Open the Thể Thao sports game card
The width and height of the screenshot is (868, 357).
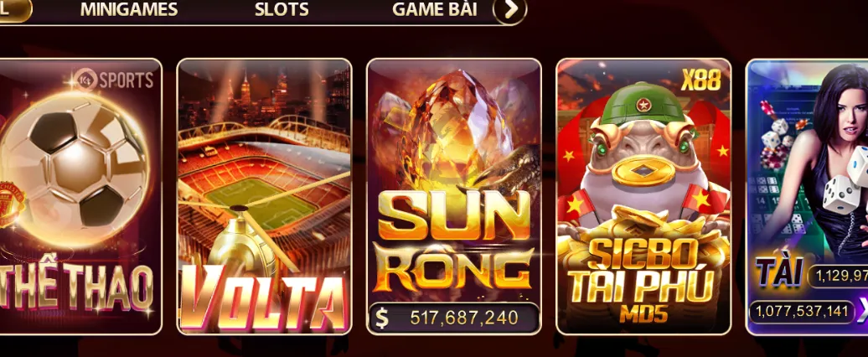80,196
